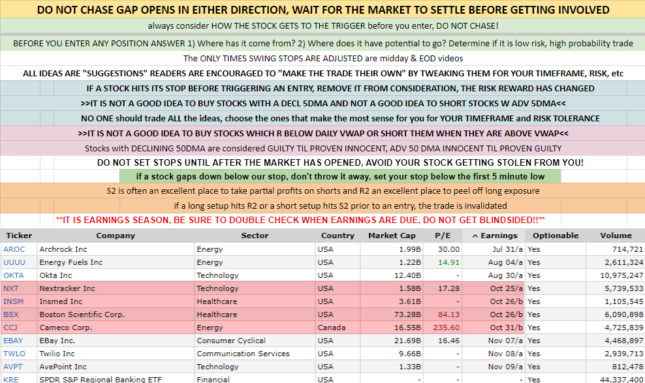Select the DO NOT SET STOPS line

pyautogui.click(x=340, y=162)
